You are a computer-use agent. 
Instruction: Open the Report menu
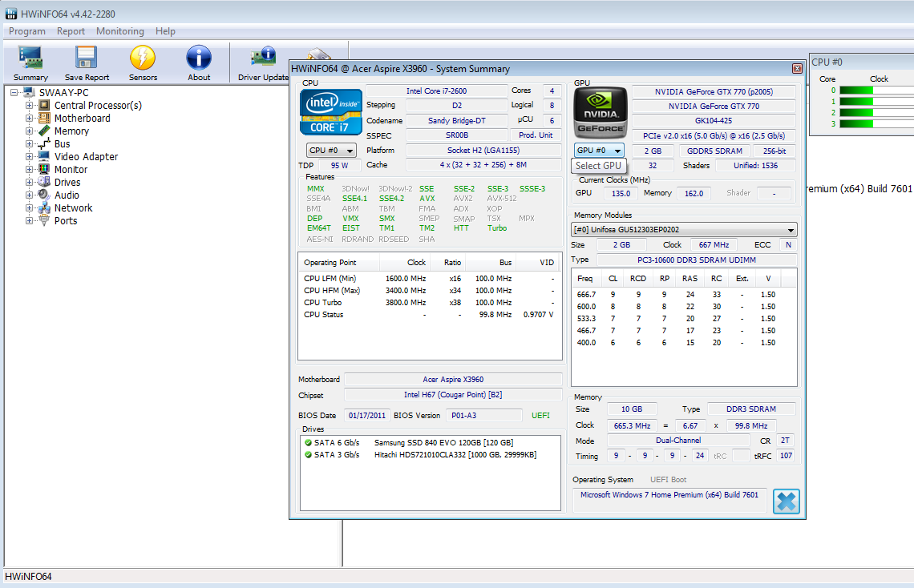(x=71, y=31)
